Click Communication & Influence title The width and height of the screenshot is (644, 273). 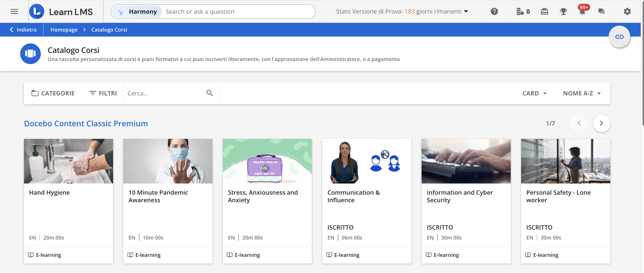354,196
